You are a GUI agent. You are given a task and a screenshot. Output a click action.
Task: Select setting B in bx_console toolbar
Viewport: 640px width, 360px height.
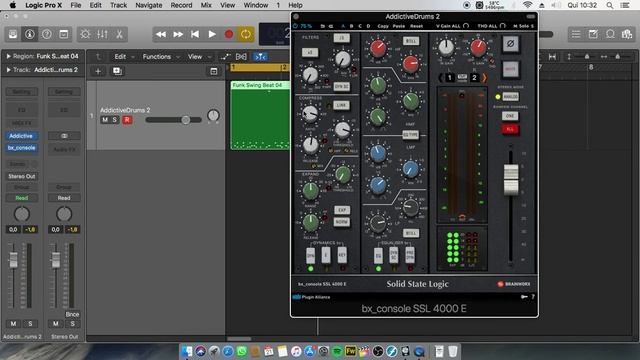(351, 26)
